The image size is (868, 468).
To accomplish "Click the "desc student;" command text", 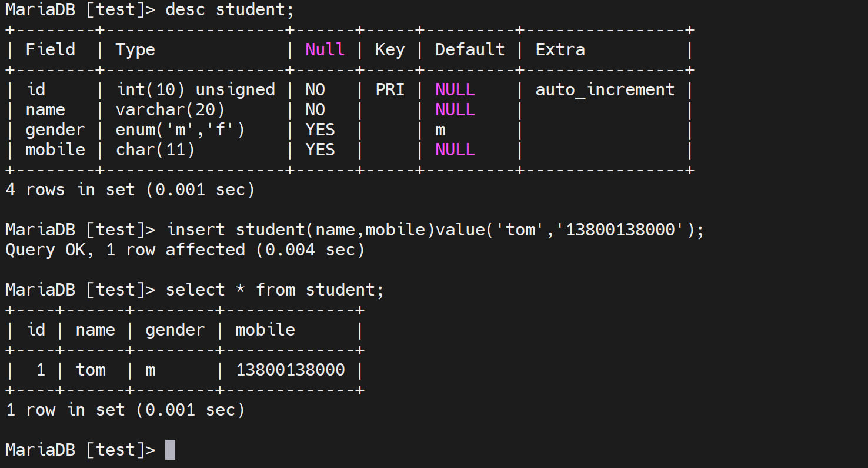I will pyautogui.click(x=229, y=10).
